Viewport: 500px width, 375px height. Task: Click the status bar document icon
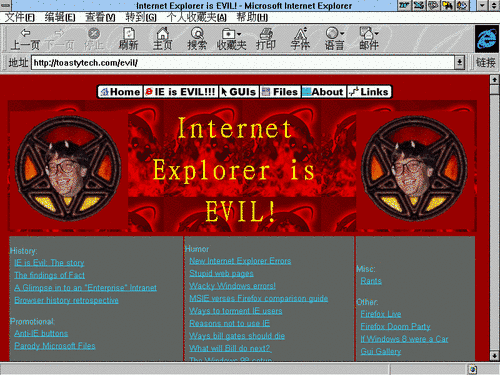(x=472, y=369)
